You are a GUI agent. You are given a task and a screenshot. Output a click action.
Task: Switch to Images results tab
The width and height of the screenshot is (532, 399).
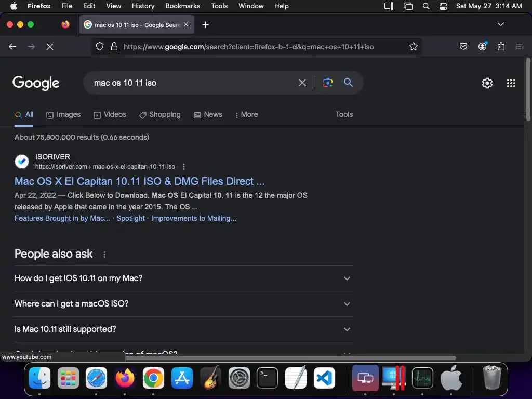(63, 115)
